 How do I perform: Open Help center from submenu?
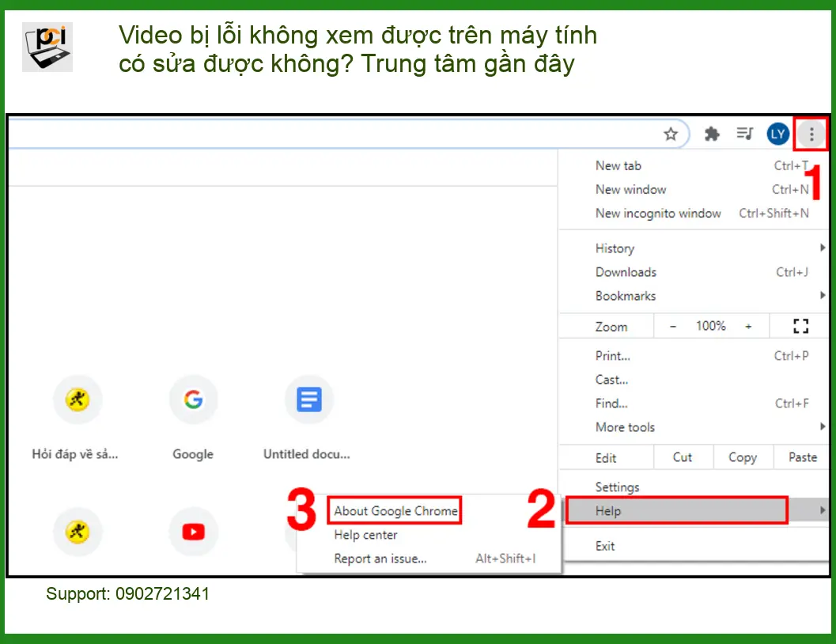[429, 535]
